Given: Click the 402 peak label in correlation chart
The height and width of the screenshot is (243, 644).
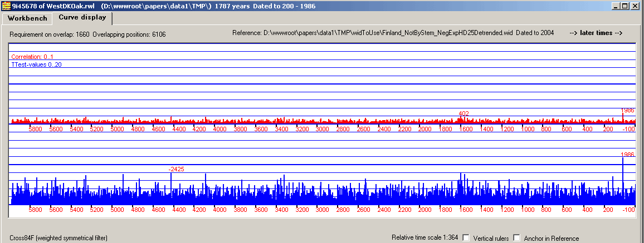Looking at the screenshot, I should pyautogui.click(x=464, y=113).
